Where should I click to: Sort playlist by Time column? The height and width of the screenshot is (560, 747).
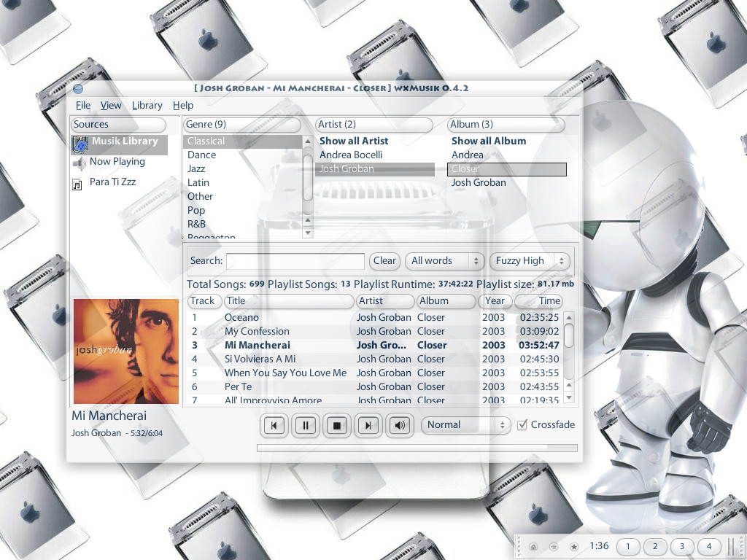539,301
